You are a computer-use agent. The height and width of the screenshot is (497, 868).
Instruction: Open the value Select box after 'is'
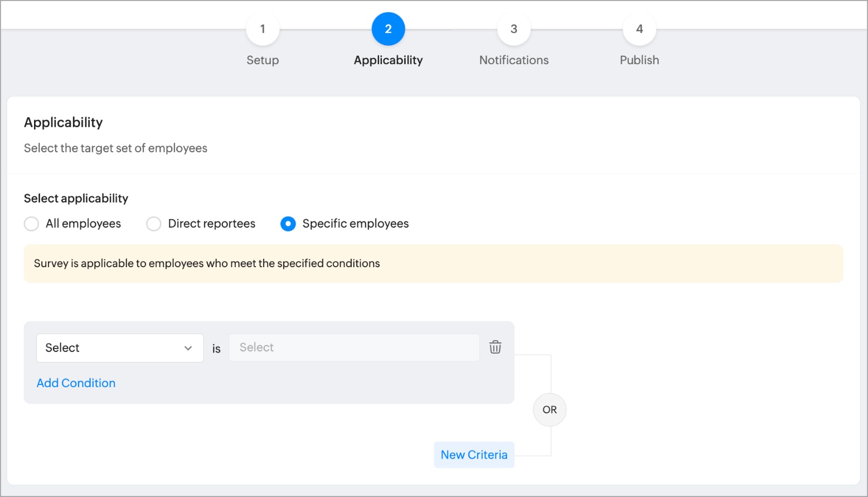coord(354,348)
